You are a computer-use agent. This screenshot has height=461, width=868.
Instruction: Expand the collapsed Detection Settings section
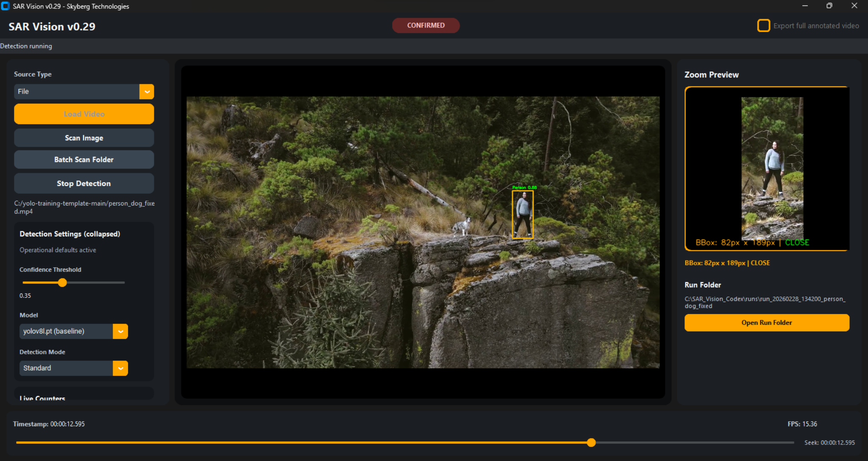(x=70, y=233)
